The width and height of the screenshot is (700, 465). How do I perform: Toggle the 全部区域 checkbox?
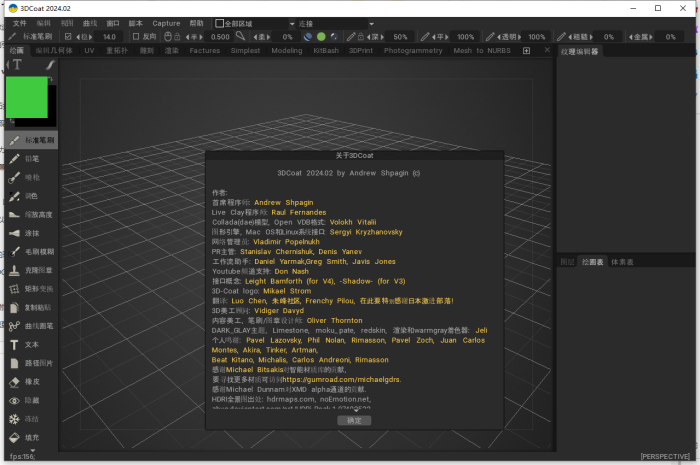(x=219, y=23)
